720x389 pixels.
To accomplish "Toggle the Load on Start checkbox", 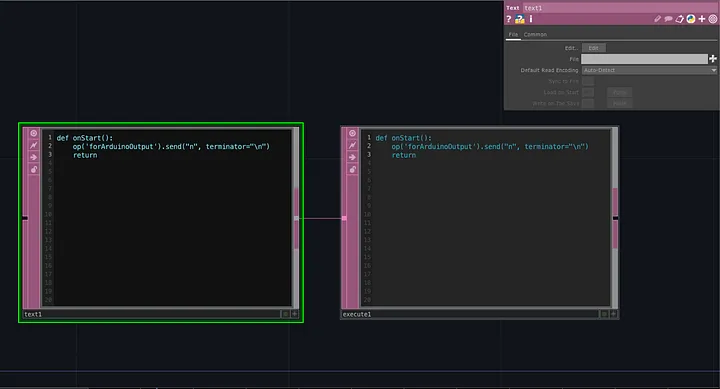I will coord(588,92).
